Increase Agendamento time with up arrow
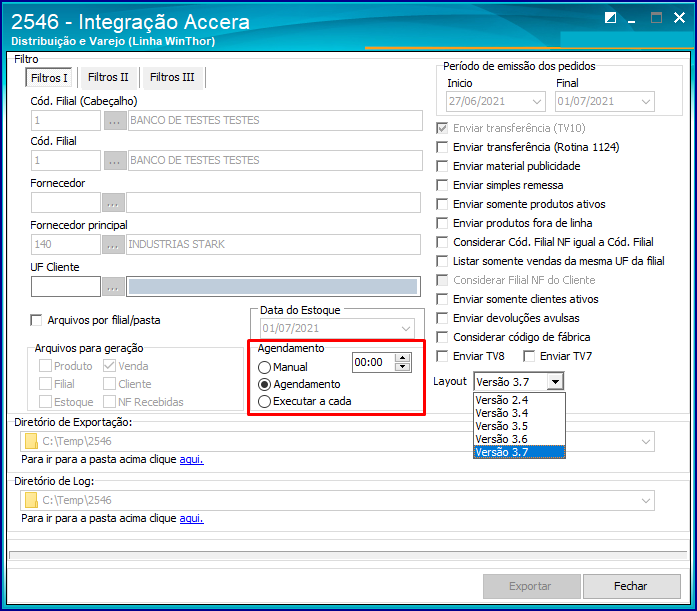 (x=402, y=358)
